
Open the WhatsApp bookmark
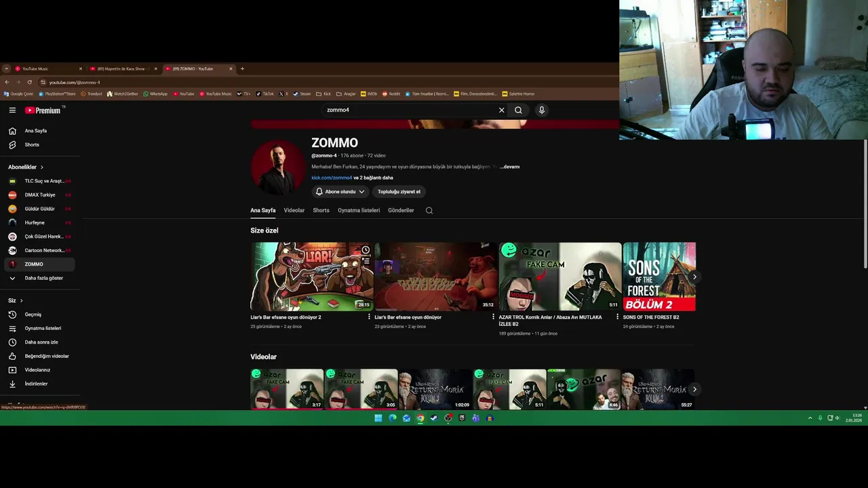pyautogui.click(x=155, y=94)
